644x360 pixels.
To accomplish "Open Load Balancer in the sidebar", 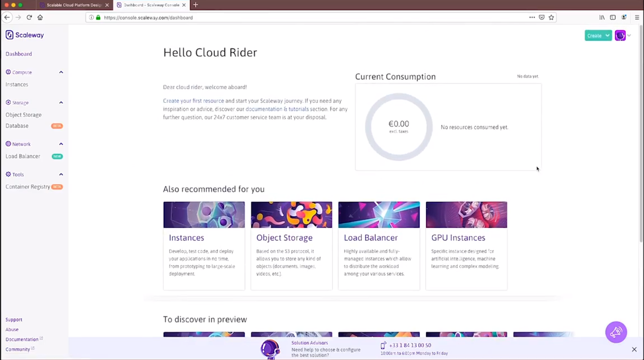I will (23, 156).
